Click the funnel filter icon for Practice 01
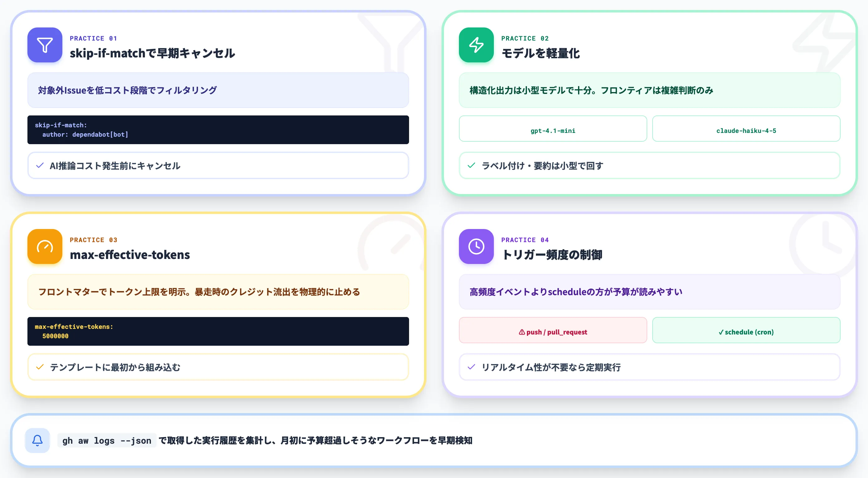 point(45,45)
